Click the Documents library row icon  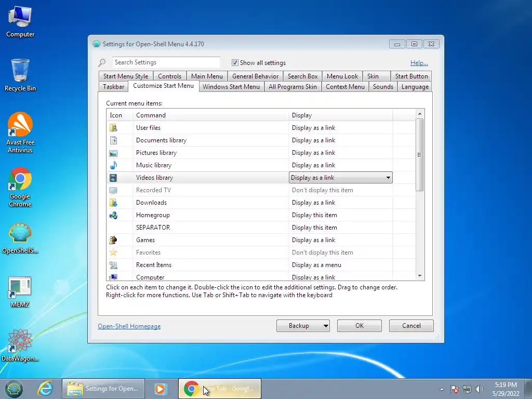pyautogui.click(x=113, y=140)
